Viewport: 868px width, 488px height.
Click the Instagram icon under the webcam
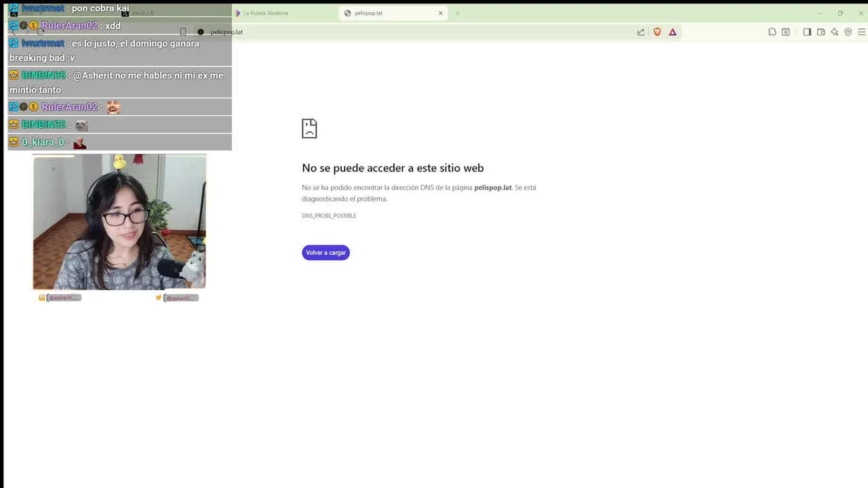(41, 298)
